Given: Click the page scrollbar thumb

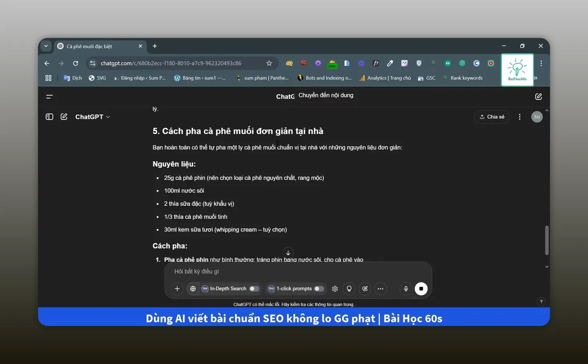Looking at the screenshot, I should tap(547, 240).
